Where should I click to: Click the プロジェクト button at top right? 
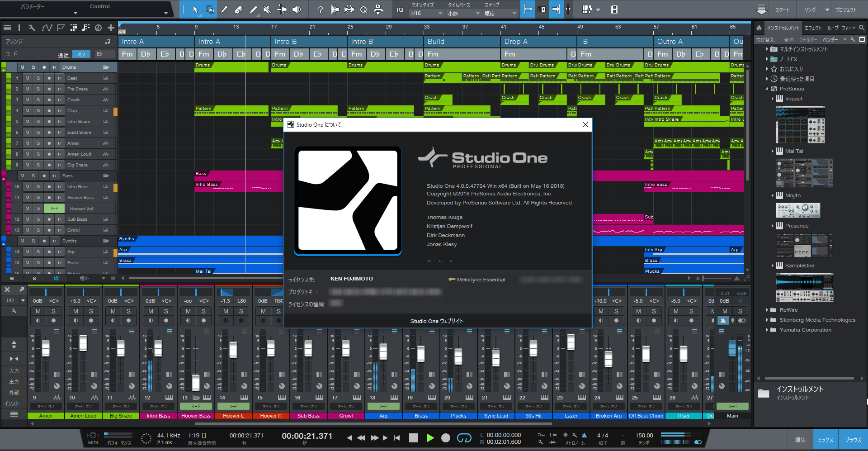click(846, 10)
